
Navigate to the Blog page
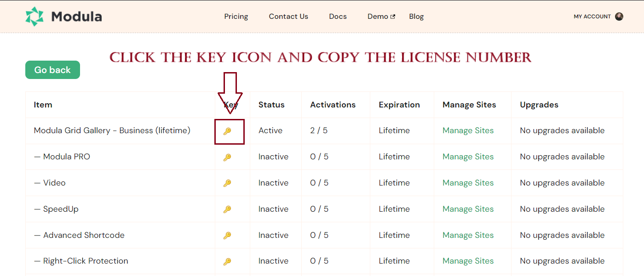(x=416, y=17)
